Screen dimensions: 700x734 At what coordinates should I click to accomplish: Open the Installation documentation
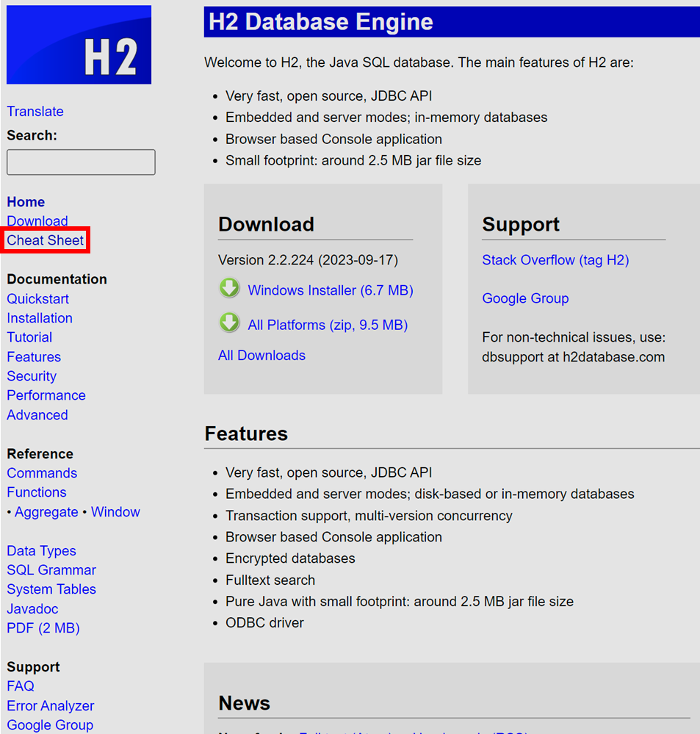click(x=40, y=318)
